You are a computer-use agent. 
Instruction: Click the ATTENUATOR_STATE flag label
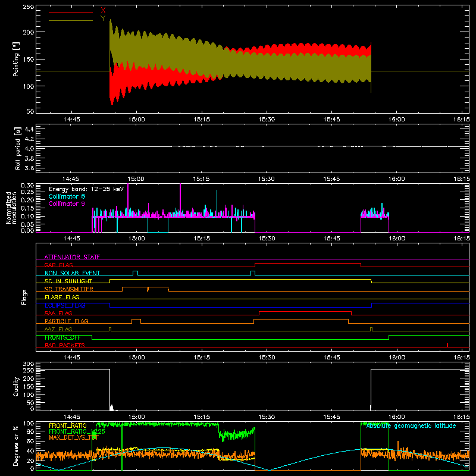pyautogui.click(x=72, y=257)
